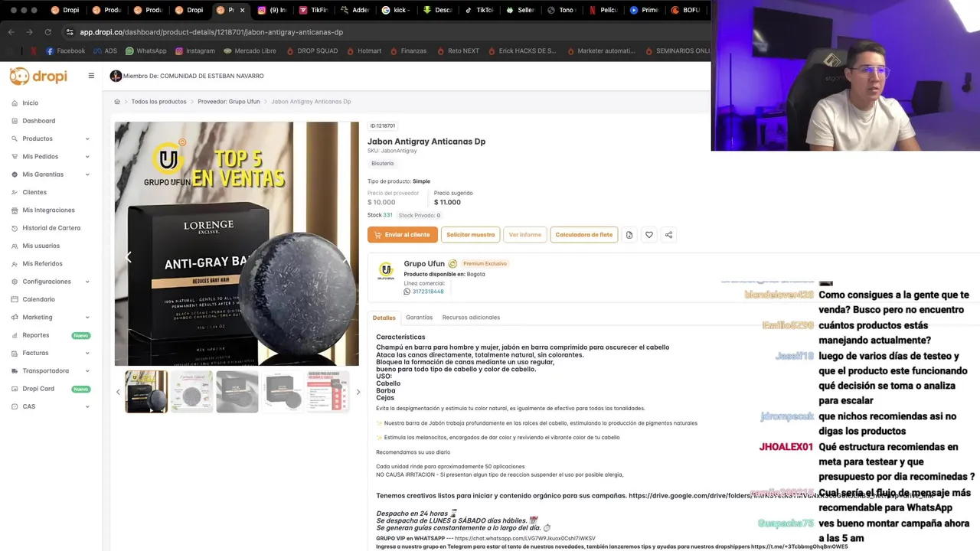Open Historial de Cartera in sidebar

click(51, 228)
